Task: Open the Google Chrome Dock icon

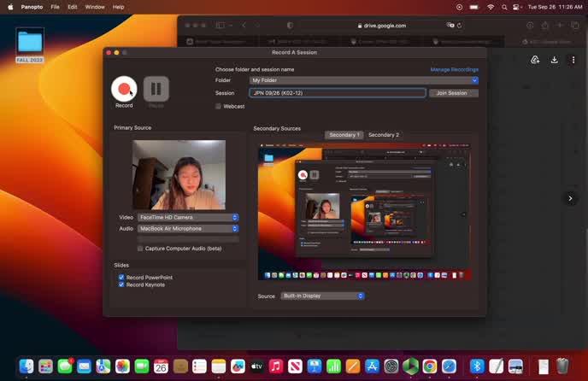Action: tap(430, 366)
